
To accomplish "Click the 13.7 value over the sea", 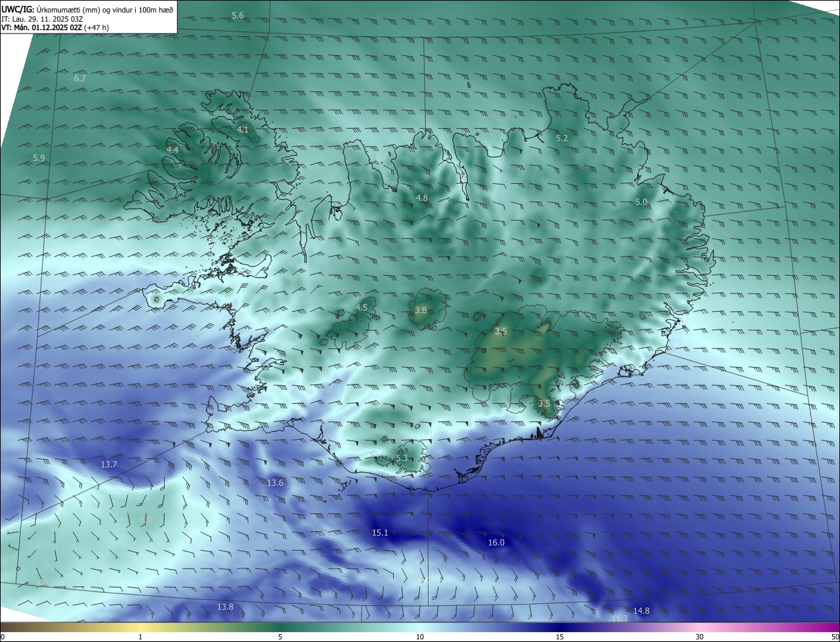I will tap(109, 465).
